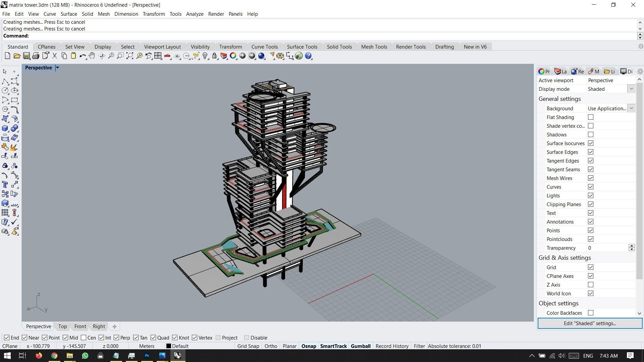Viewport: 644px width, 362px height.
Task: Click the Options gear icon in toolbar
Action: [280, 56]
